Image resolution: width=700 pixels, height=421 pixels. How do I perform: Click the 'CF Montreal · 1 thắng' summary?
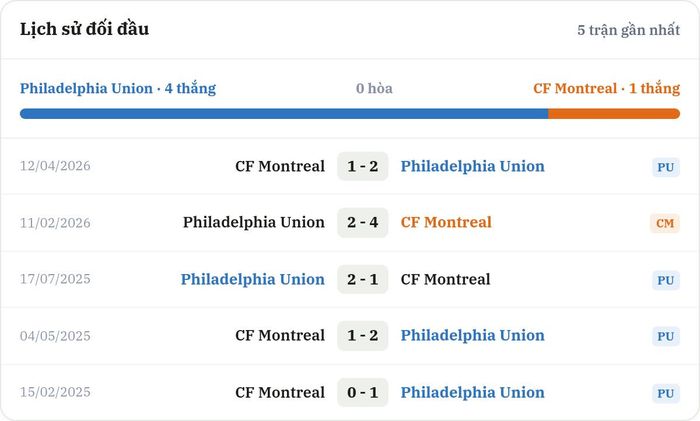606,88
